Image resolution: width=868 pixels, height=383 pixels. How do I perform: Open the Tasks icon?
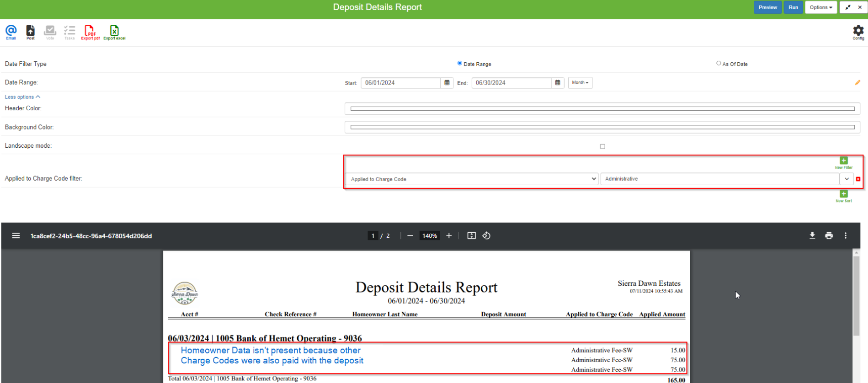[x=69, y=32]
